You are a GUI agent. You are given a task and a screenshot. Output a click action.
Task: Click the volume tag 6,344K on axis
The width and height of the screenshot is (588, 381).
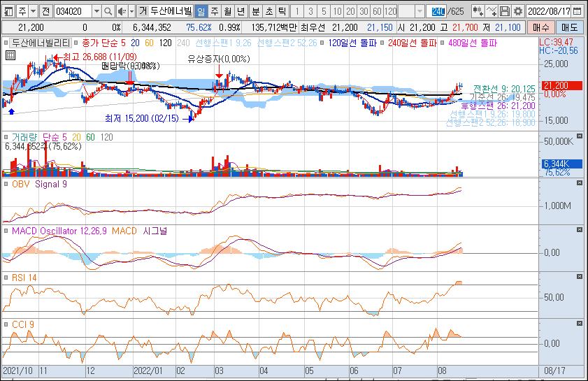(562, 164)
